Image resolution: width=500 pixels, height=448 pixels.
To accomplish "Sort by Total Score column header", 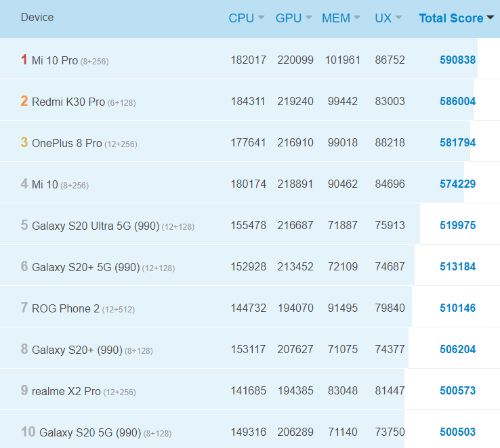I will pos(456,18).
